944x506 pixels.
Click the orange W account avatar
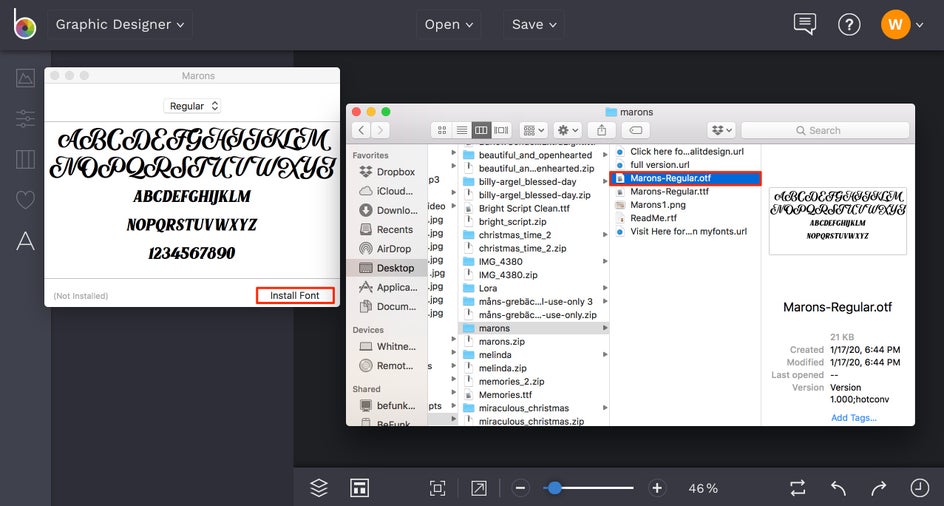(895, 25)
